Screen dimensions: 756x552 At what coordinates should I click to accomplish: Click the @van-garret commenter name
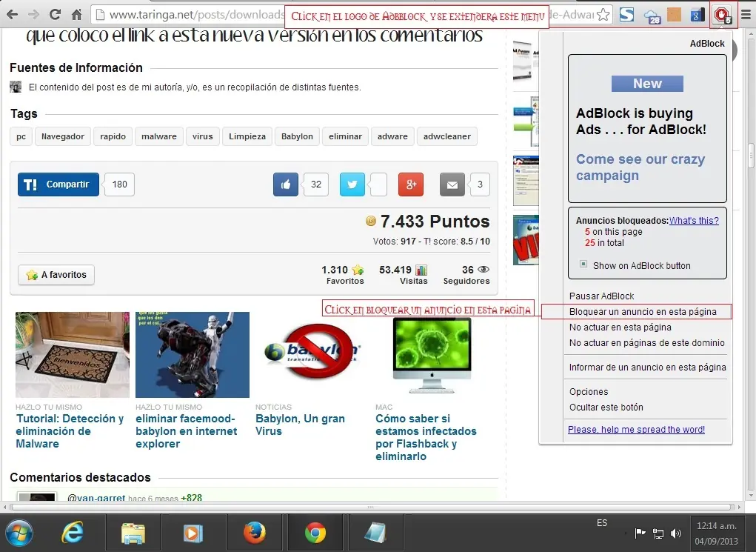point(96,497)
